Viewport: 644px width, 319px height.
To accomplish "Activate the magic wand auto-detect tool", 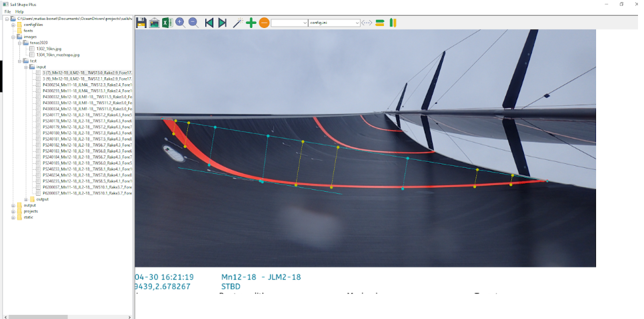I will 237,23.
